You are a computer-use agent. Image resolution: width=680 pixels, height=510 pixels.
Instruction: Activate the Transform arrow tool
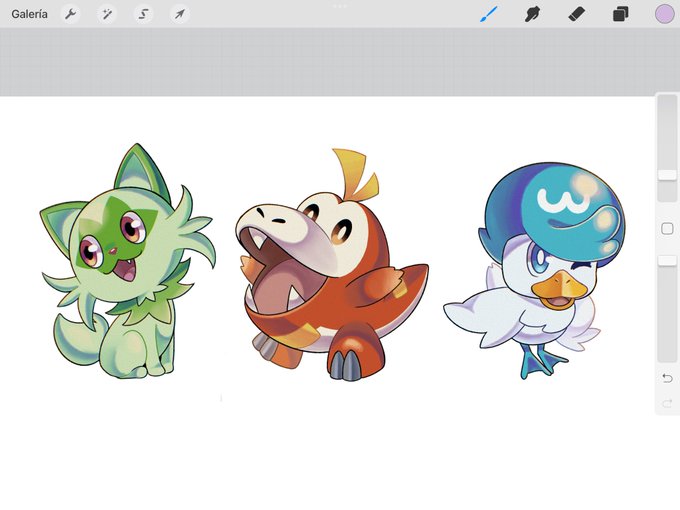(x=180, y=14)
